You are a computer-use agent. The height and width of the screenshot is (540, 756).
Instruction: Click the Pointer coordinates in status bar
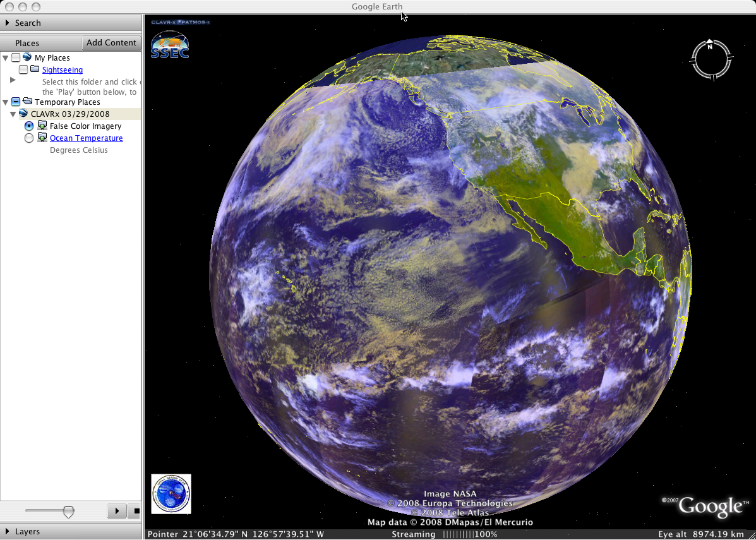[236, 534]
